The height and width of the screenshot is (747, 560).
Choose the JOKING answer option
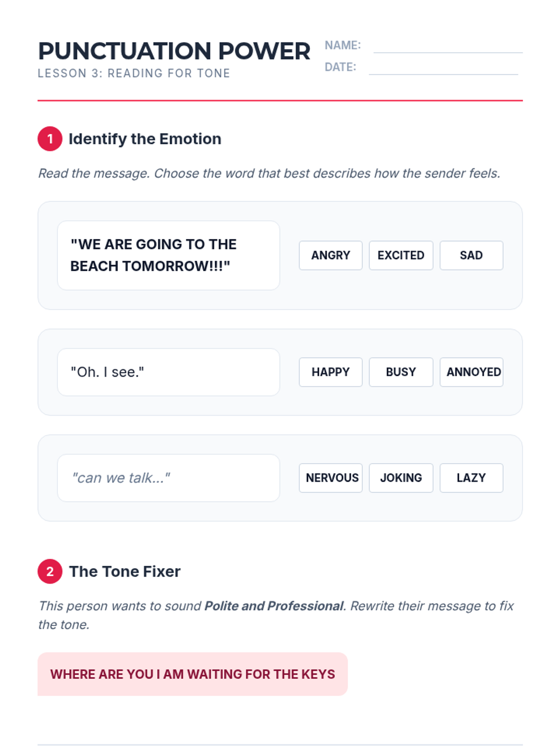(401, 478)
